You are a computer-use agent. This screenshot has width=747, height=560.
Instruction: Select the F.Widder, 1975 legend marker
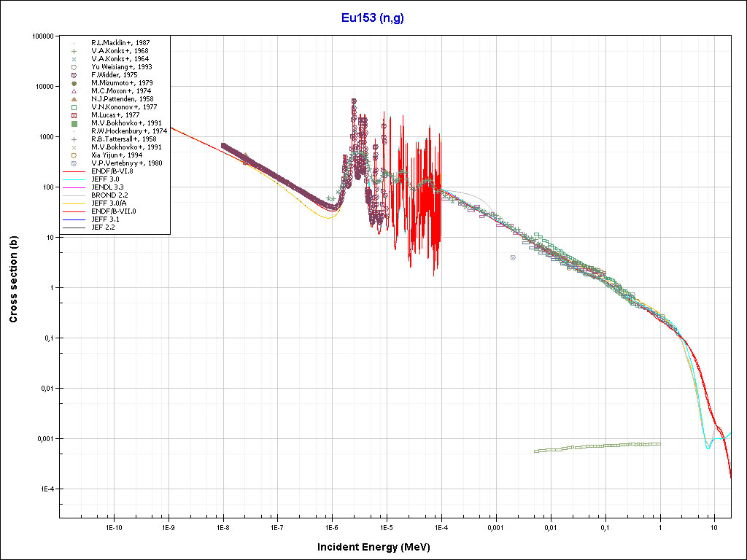pyautogui.click(x=74, y=75)
